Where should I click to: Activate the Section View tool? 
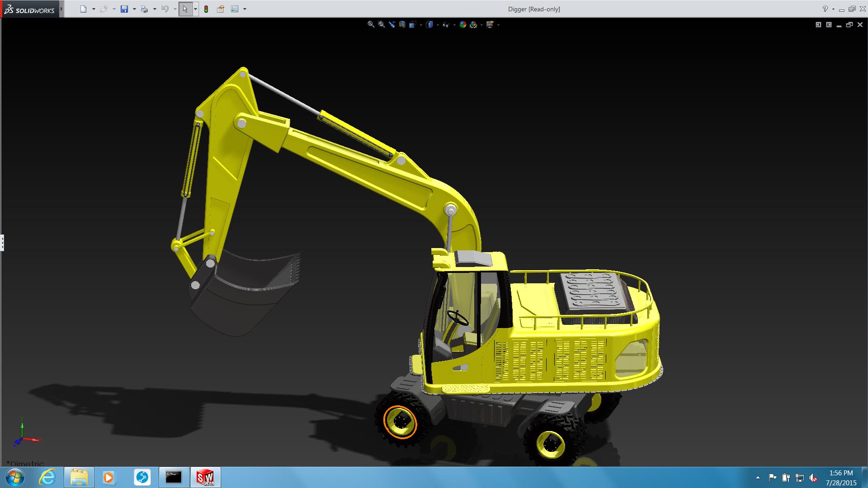point(402,25)
